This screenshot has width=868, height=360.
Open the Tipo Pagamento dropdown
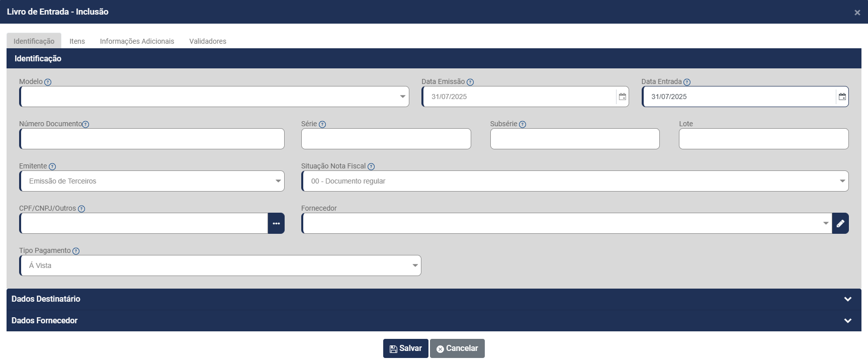pyautogui.click(x=220, y=265)
